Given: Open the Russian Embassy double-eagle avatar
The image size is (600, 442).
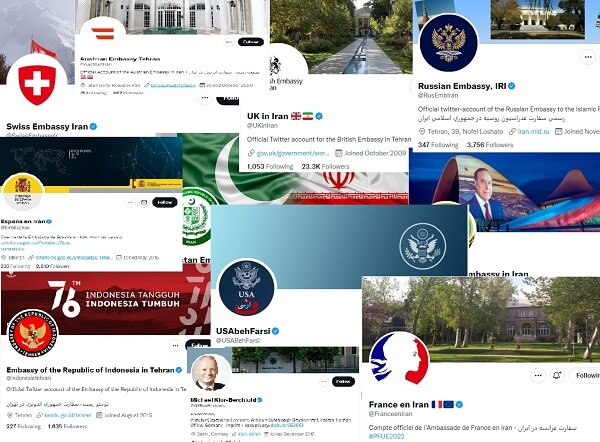Looking at the screenshot, I should [x=448, y=43].
